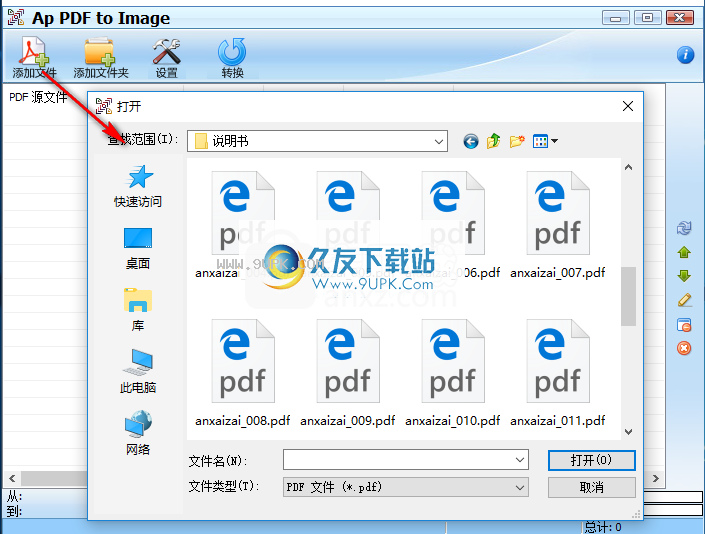Click the refresh list icon on right panel
705x534 pixels.
tap(684, 228)
